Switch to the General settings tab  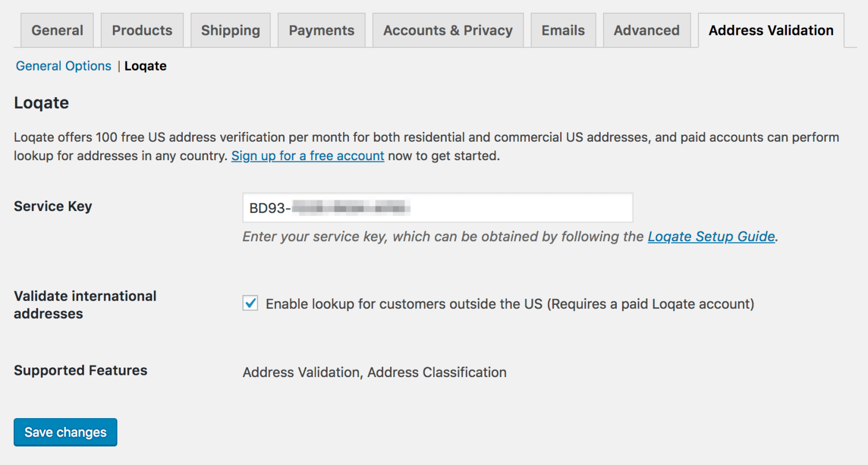[x=56, y=29]
